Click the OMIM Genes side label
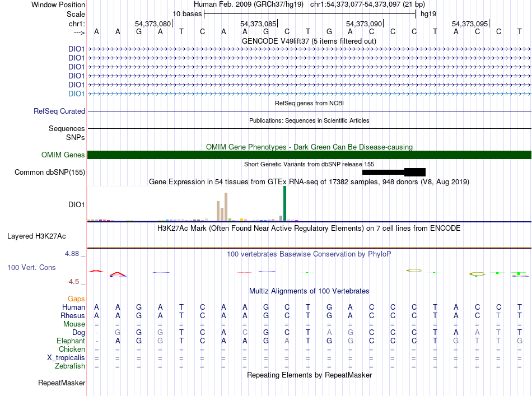Image resolution: width=532 pixels, height=396 pixels. [63, 155]
